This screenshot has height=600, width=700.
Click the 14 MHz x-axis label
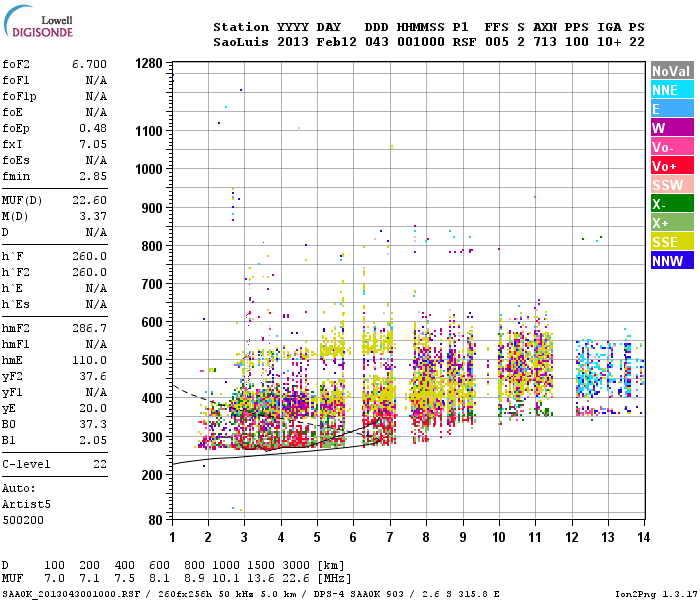coord(643,537)
